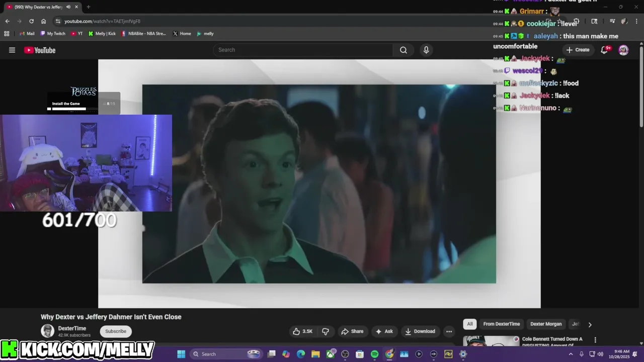The width and height of the screenshot is (644, 362).
Task: Open the Melly | Kick bookmark
Action: 102,34
